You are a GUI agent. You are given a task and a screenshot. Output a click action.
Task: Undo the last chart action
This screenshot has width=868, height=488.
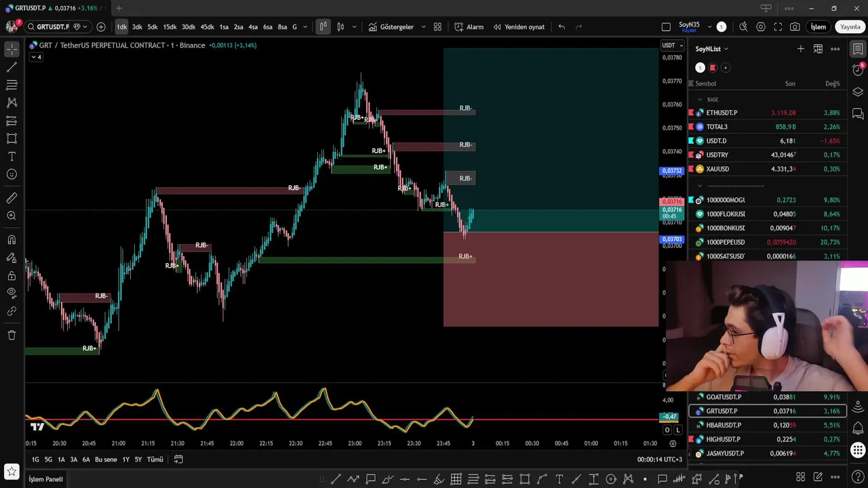561,27
